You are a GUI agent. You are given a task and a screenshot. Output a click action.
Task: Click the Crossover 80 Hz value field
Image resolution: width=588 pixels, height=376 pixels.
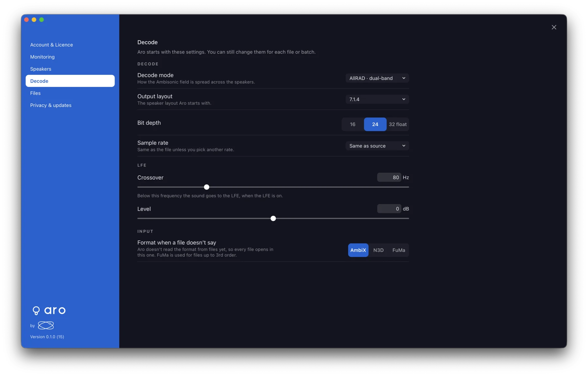point(389,178)
